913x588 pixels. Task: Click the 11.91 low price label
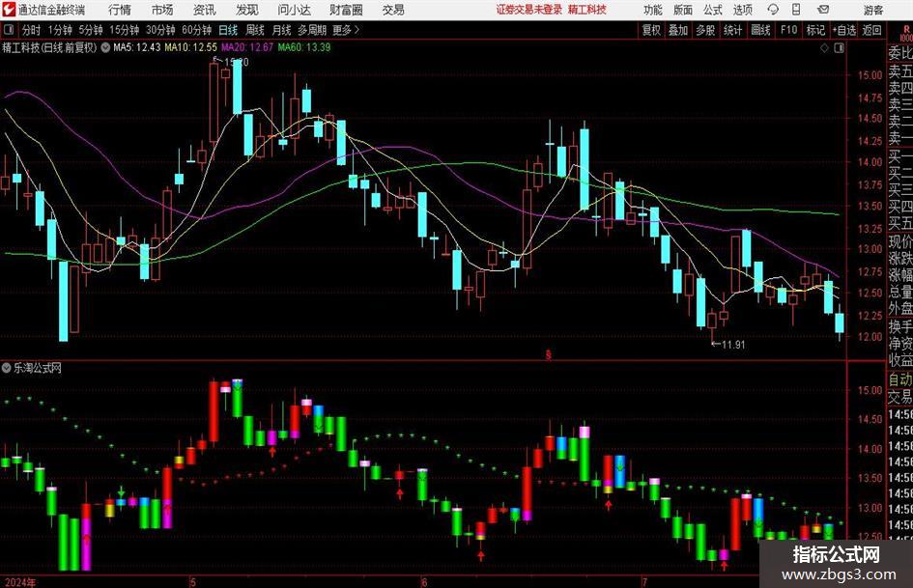[x=733, y=345]
